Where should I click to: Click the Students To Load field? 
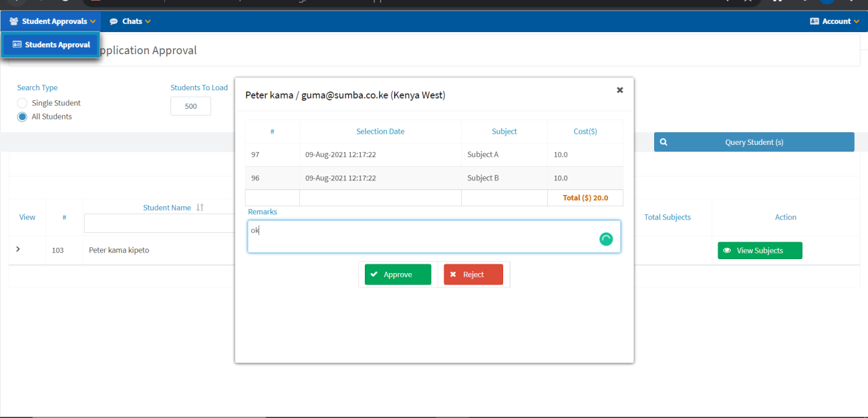(190, 106)
